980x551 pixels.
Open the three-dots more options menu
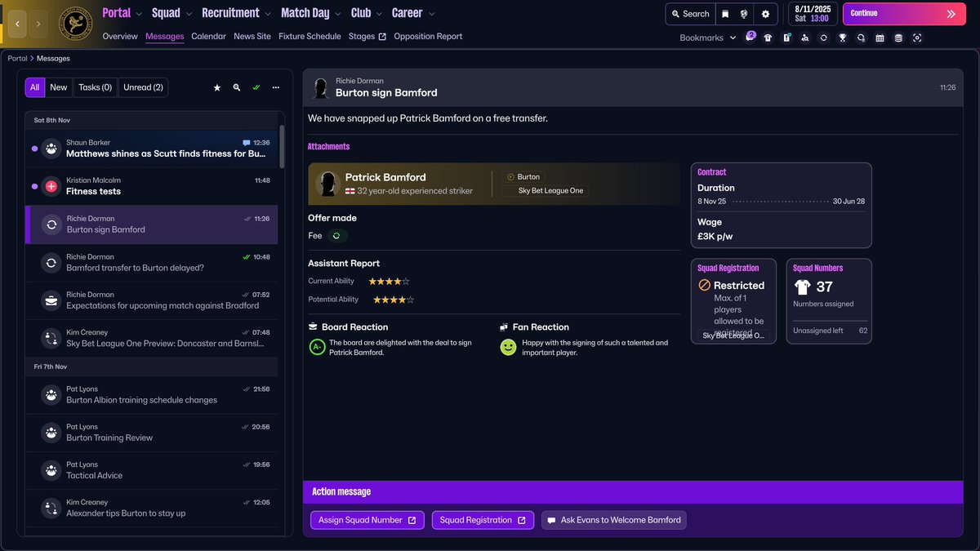click(276, 87)
